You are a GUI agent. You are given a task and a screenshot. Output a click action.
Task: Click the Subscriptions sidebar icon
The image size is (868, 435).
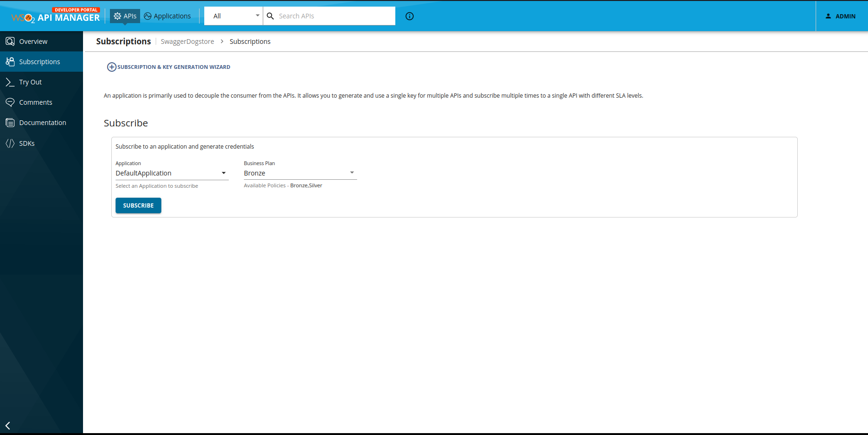[10, 62]
